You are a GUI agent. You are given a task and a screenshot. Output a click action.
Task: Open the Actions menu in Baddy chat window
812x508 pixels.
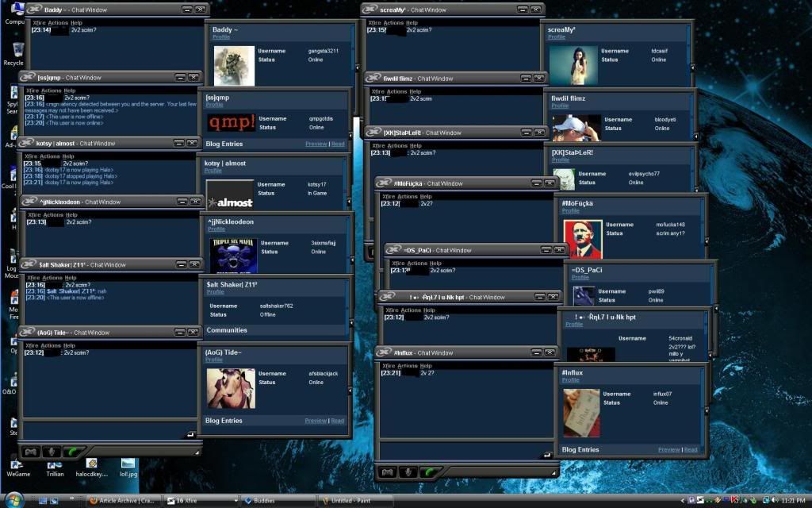point(59,23)
